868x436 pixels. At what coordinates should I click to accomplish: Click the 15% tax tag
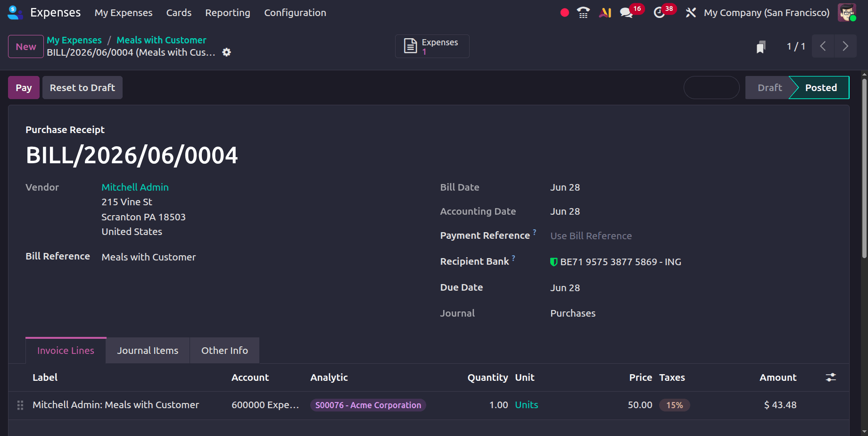674,405
